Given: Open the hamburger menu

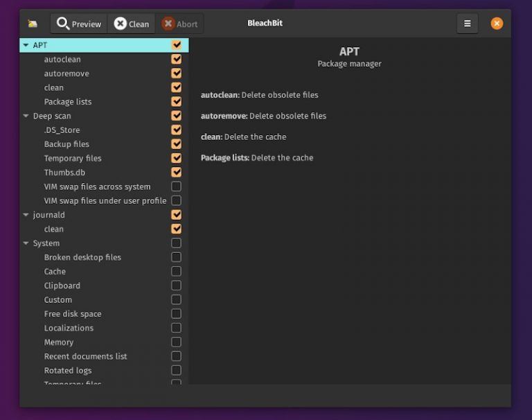Looking at the screenshot, I should point(467,24).
